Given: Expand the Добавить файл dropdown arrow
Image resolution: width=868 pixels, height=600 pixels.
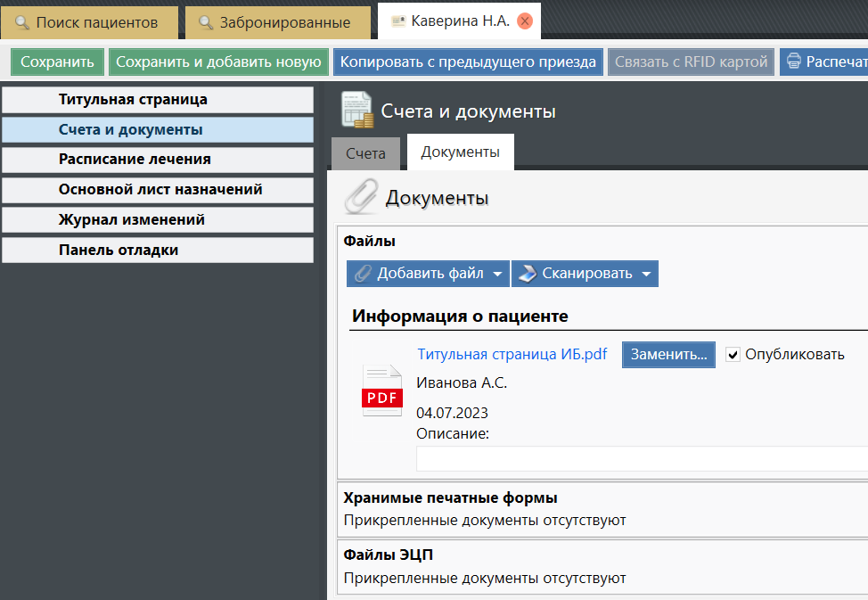Looking at the screenshot, I should tap(497, 274).
